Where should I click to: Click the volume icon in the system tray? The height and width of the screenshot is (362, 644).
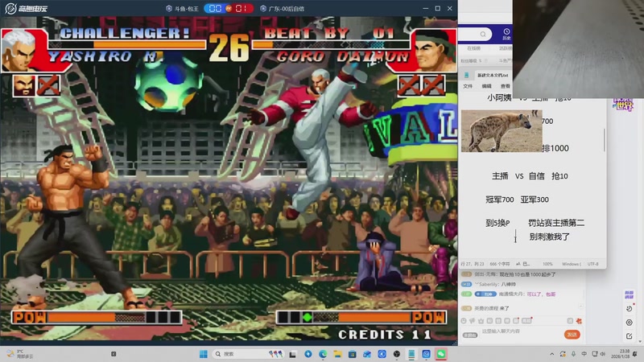coord(603,354)
